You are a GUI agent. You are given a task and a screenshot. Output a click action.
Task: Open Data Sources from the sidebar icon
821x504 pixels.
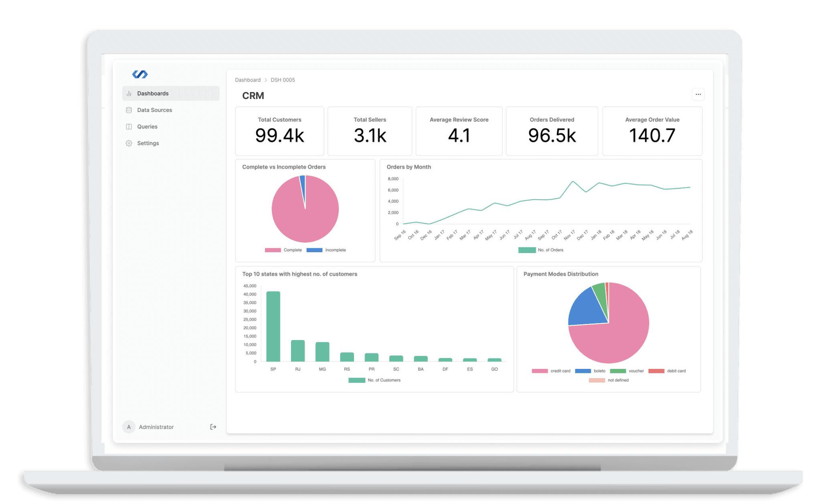tap(129, 110)
